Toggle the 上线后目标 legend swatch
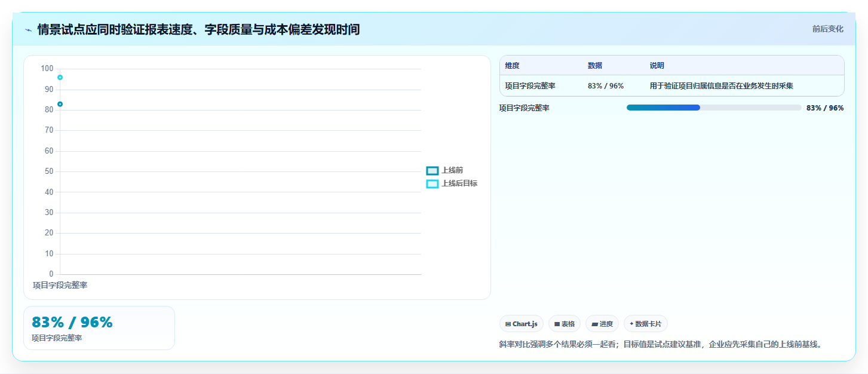 433,184
